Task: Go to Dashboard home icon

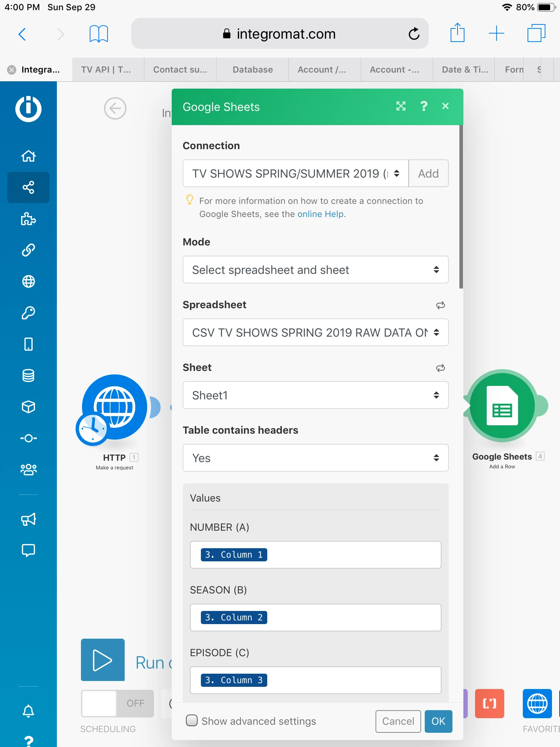Action: pyautogui.click(x=28, y=156)
